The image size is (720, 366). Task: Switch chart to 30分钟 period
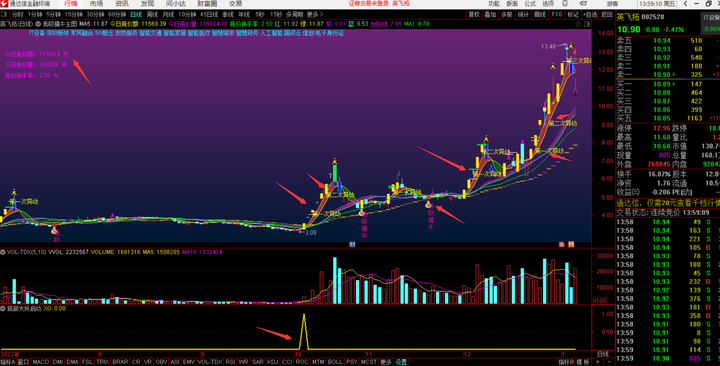click(96, 15)
